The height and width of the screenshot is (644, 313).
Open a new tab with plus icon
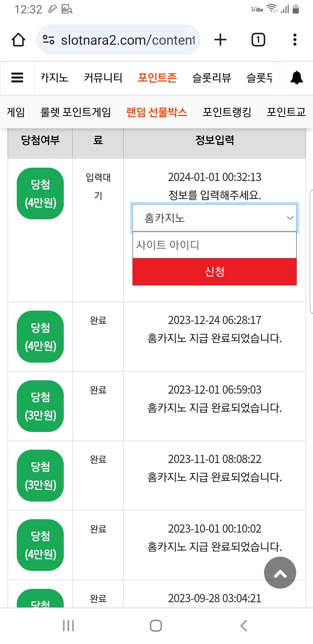pos(220,40)
